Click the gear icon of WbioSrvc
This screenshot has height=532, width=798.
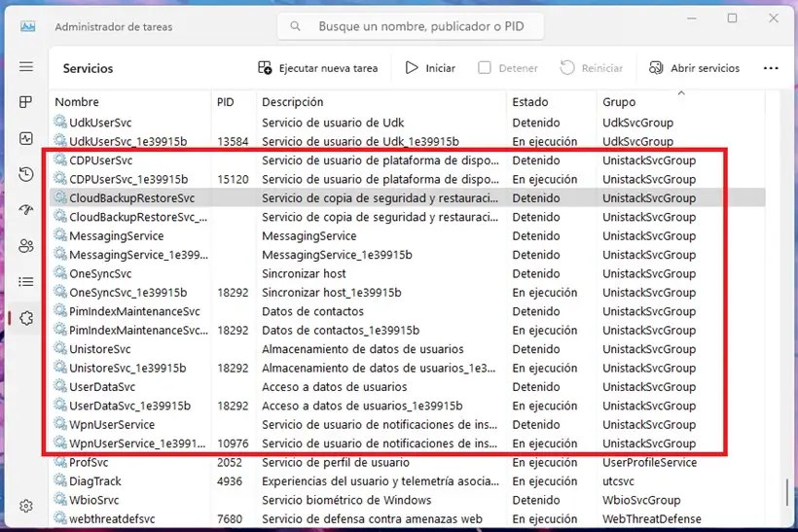(60, 499)
